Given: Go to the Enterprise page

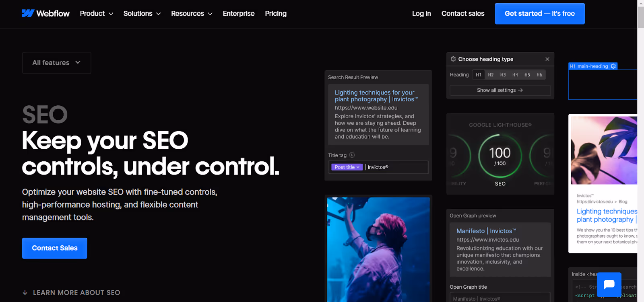Looking at the screenshot, I should 239,14.
